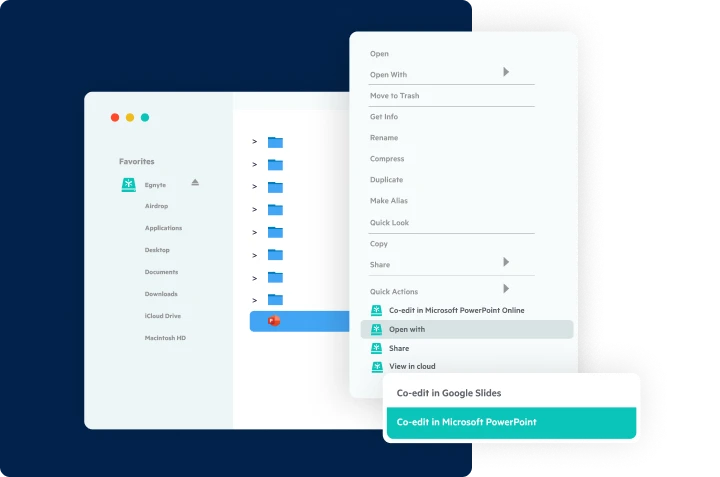Select Co-edit in Microsoft PowerPoint
The height and width of the screenshot is (477, 720).
[x=512, y=423]
